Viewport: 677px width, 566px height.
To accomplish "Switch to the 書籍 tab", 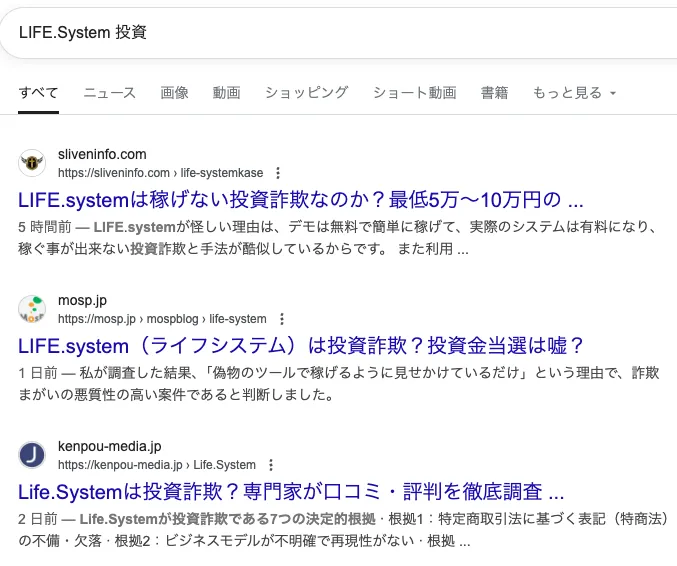I will coord(494,93).
